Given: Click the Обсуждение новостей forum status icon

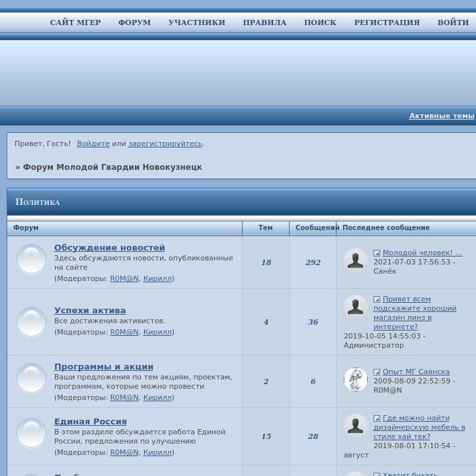Looking at the screenshot, I should click(31, 259).
